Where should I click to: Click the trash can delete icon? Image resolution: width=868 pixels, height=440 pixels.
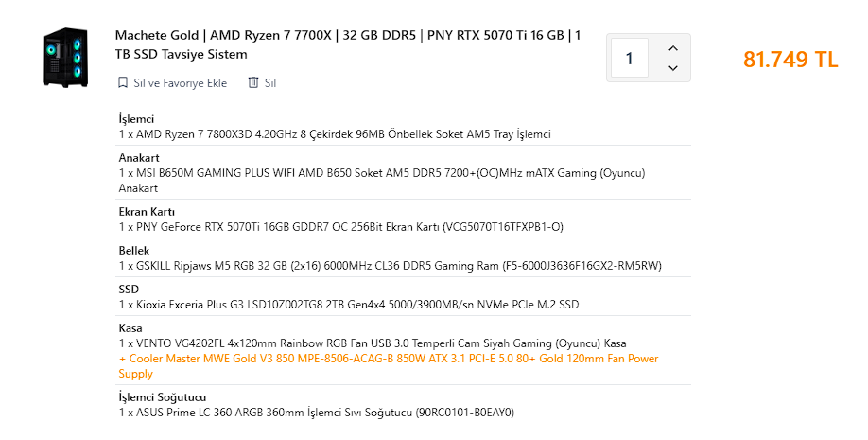[253, 82]
